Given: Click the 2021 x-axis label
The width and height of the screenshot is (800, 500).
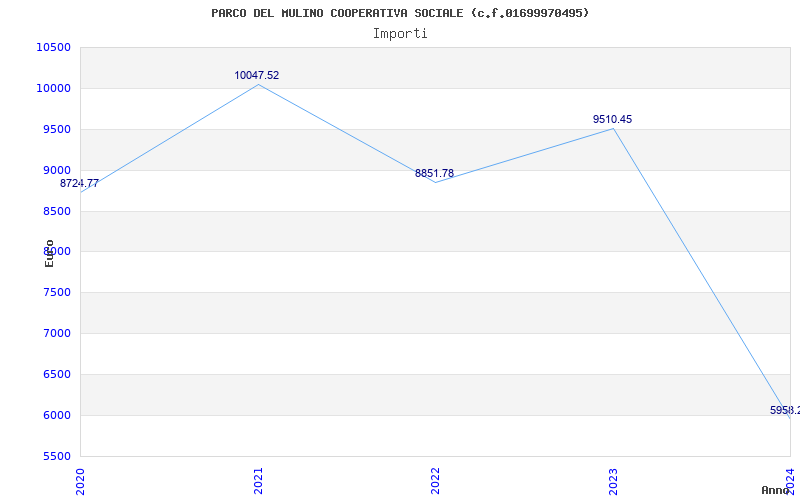Looking at the screenshot, I should (x=258, y=481).
